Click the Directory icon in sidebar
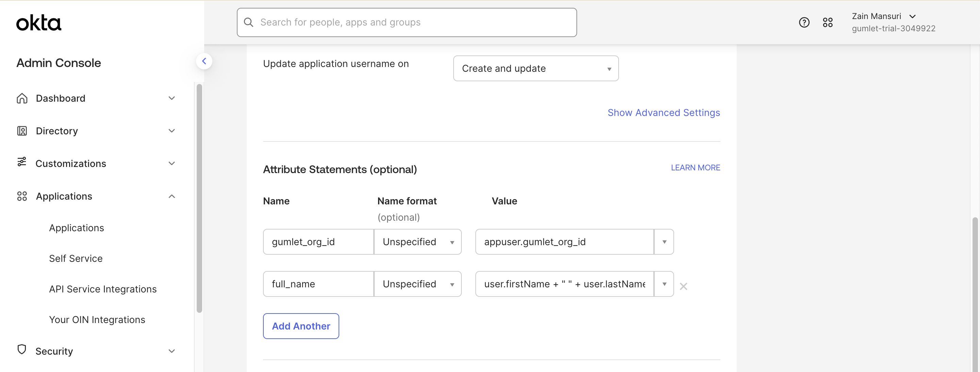This screenshot has width=980, height=372. point(22,131)
